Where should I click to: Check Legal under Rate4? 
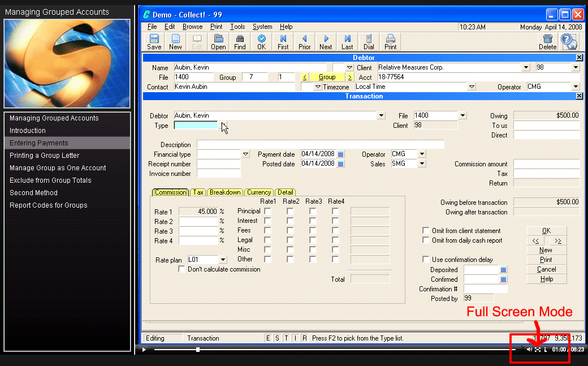tap(335, 240)
